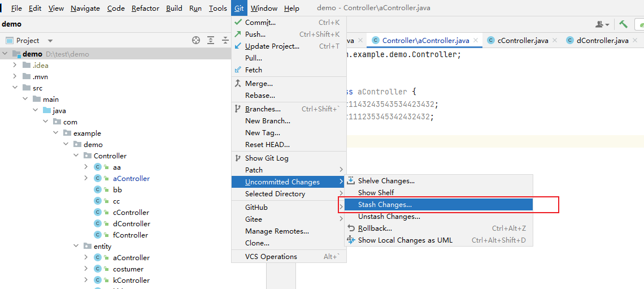Image resolution: width=644 pixels, height=289 pixels.
Task: Expand the .mvn folder node
Action: click(15, 77)
